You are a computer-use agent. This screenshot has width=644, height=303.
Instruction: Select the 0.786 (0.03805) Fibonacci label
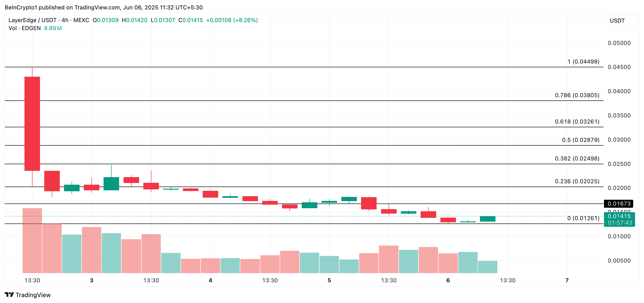tap(577, 96)
